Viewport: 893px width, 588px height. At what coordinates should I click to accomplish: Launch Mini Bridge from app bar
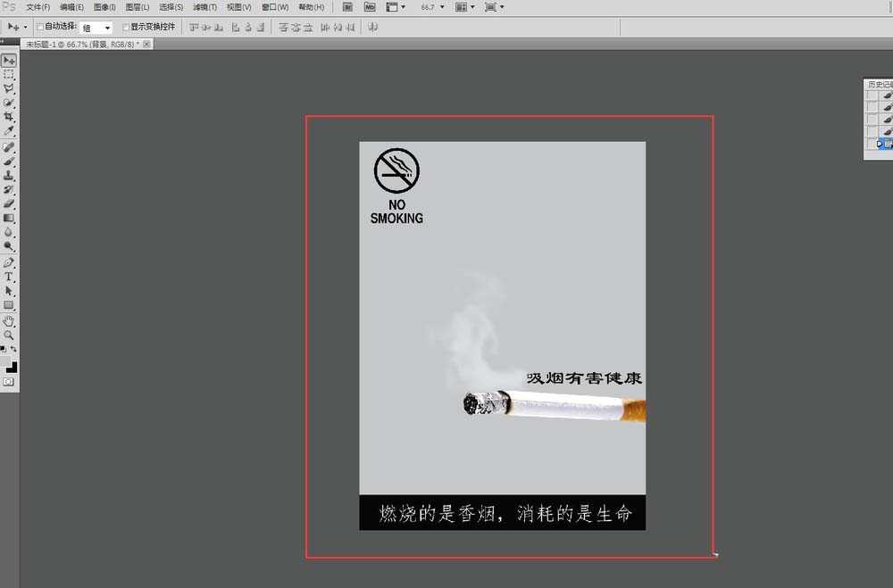(371, 7)
